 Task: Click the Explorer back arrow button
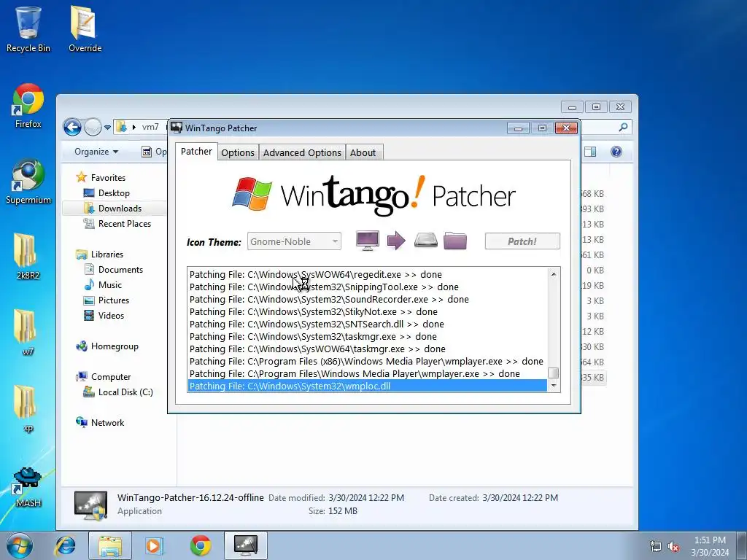(x=72, y=127)
